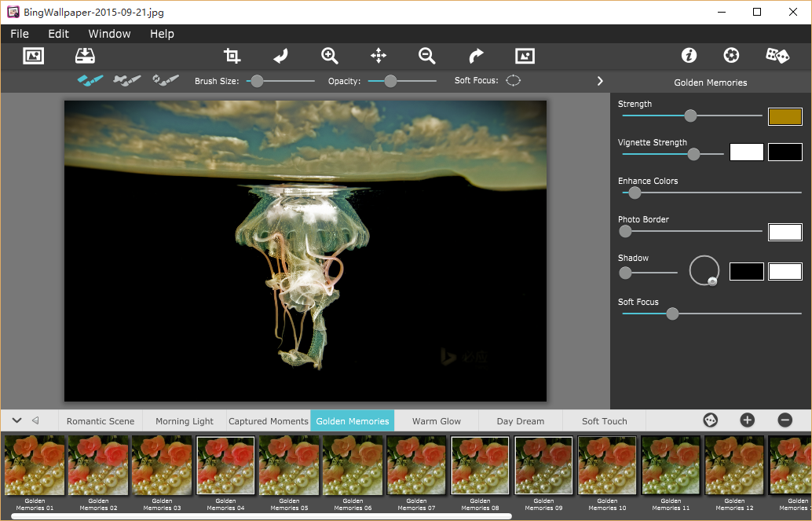Click the minus button to remove preset
Viewport: 812px width, 521px height.
coord(785,420)
